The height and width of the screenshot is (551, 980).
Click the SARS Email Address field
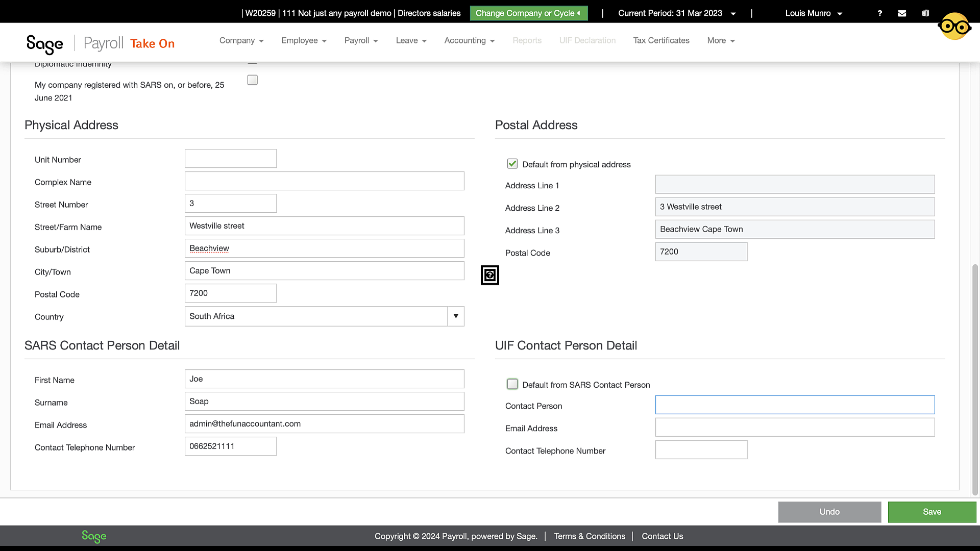[325, 424]
